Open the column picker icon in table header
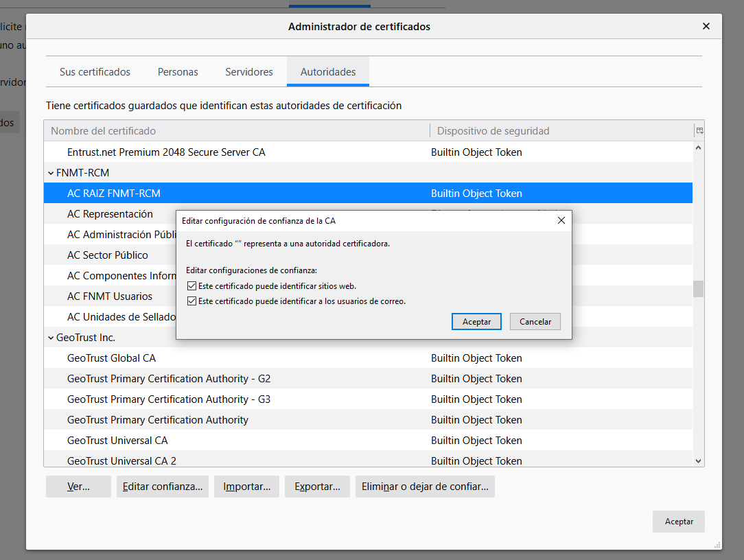The height and width of the screenshot is (560, 744). pos(699,130)
